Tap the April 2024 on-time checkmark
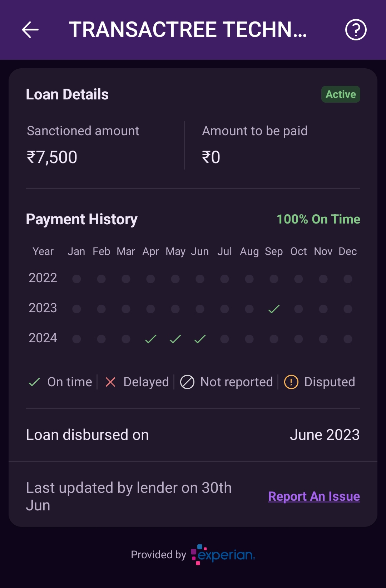The height and width of the screenshot is (588, 386). point(150,339)
